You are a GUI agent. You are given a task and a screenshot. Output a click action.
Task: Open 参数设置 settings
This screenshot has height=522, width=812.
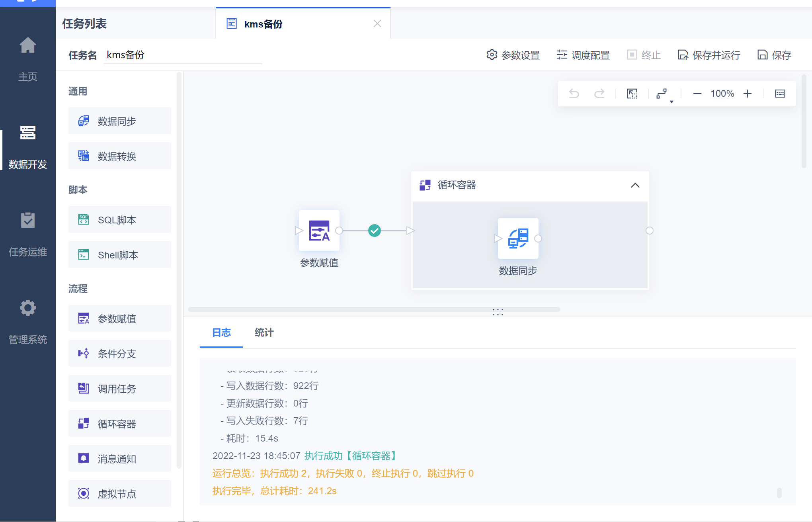513,55
